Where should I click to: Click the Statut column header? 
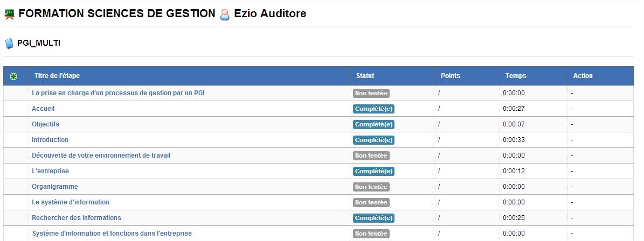point(365,76)
